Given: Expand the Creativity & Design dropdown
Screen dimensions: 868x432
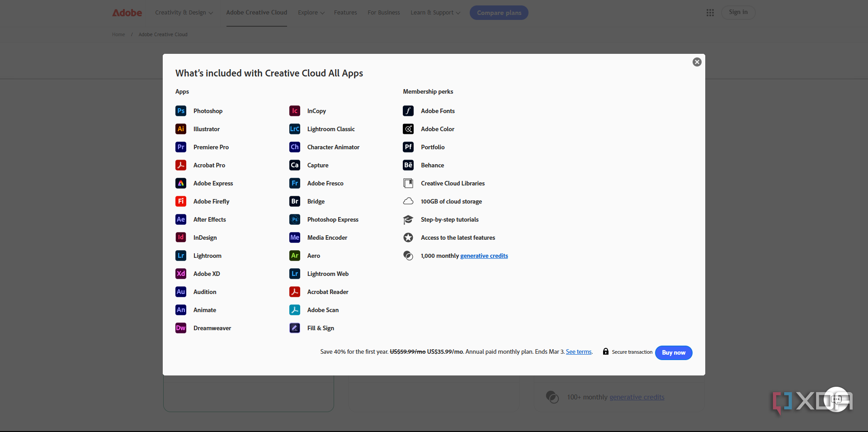Looking at the screenshot, I should coord(184,13).
